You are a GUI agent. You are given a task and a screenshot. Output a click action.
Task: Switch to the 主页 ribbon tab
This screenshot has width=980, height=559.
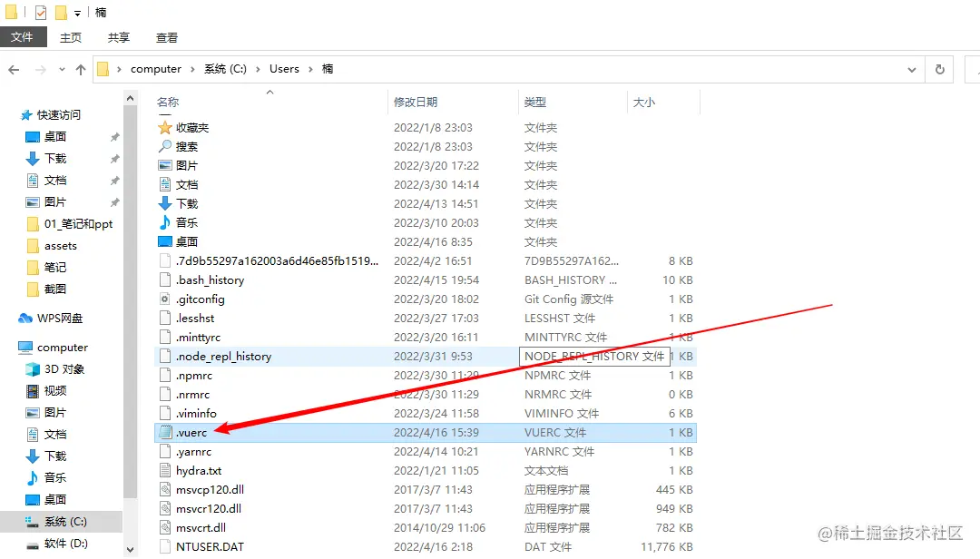[71, 37]
